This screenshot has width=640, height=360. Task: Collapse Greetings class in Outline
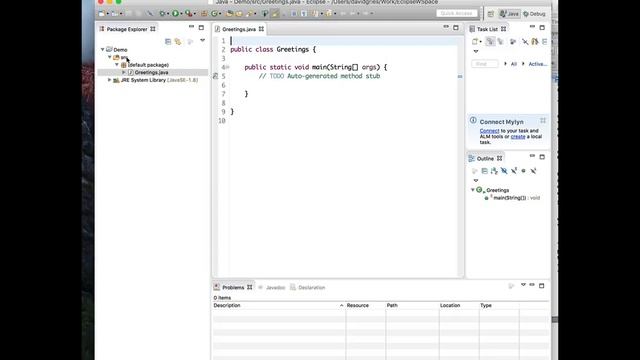(x=473, y=190)
